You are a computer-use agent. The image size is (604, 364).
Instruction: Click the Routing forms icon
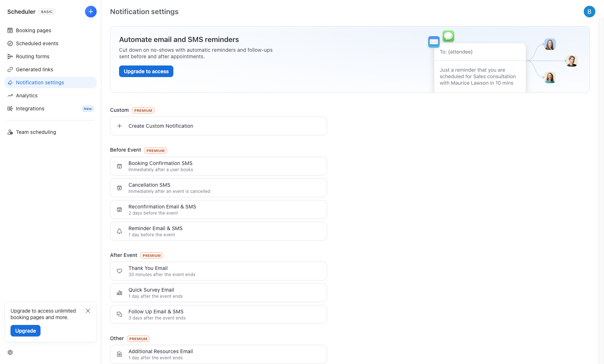10,56
